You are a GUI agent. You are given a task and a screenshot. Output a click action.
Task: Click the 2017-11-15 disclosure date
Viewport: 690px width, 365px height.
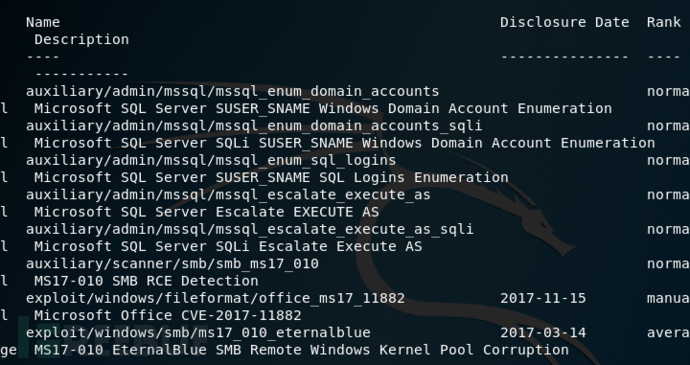click(x=543, y=298)
